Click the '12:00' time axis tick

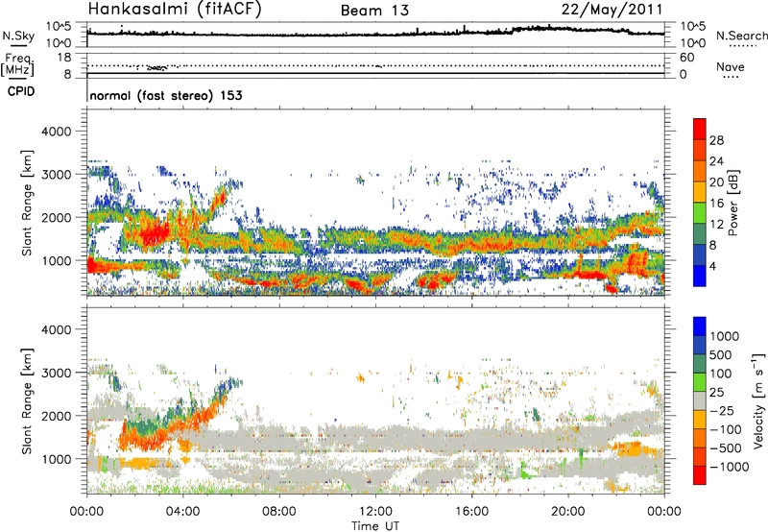click(x=375, y=512)
